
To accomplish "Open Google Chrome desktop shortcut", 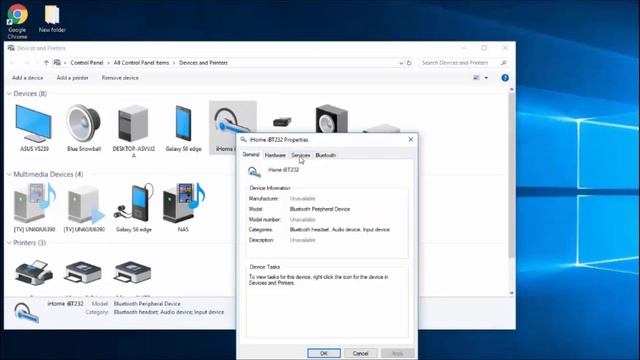I will point(17,21).
